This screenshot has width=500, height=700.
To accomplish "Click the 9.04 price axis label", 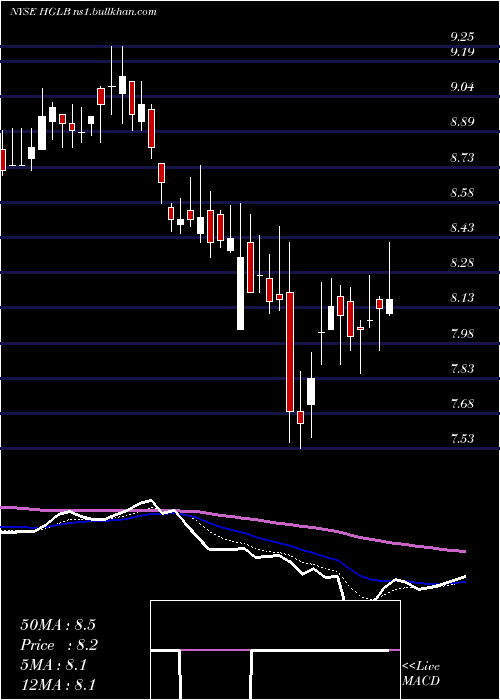I will pos(462,87).
